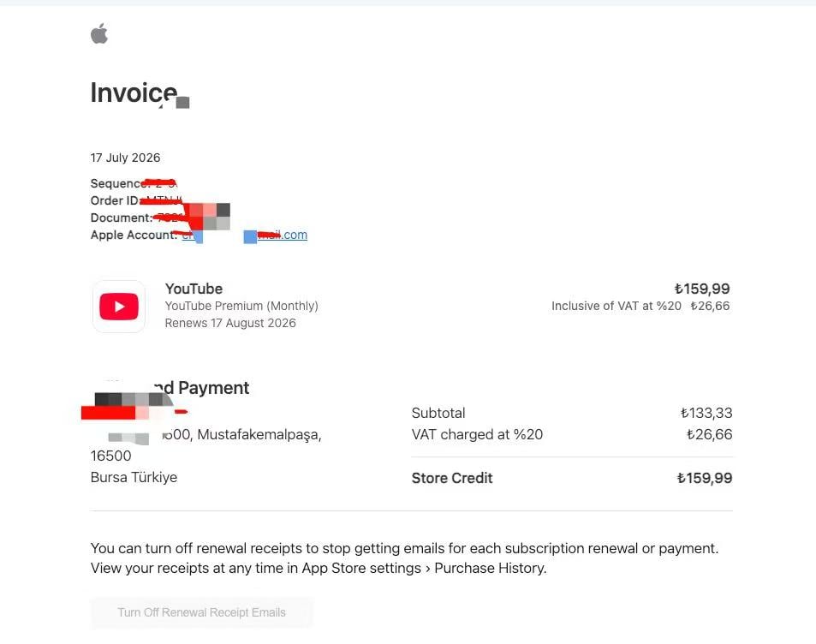Click the Store Credit label
Screen dimensions: 816x644
[452, 478]
